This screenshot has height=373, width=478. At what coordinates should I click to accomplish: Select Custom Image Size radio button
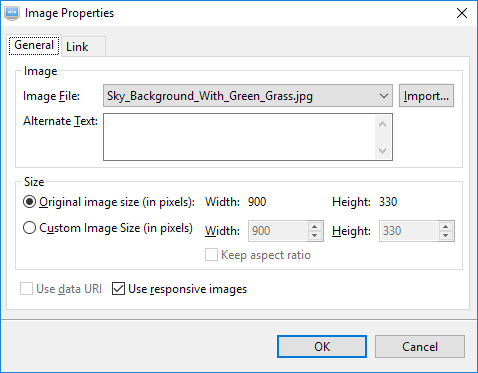(x=29, y=228)
